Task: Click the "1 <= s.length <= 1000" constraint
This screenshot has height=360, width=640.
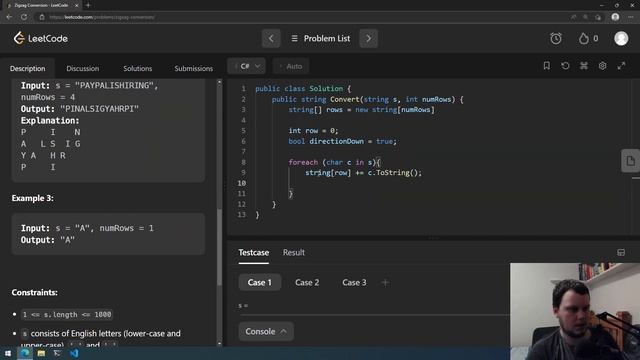Action: (x=67, y=315)
